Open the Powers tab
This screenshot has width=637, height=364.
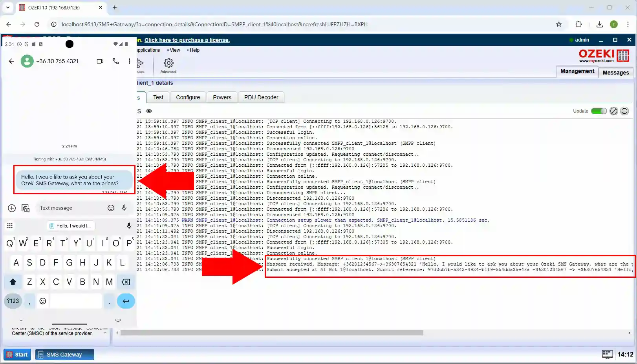222,97
